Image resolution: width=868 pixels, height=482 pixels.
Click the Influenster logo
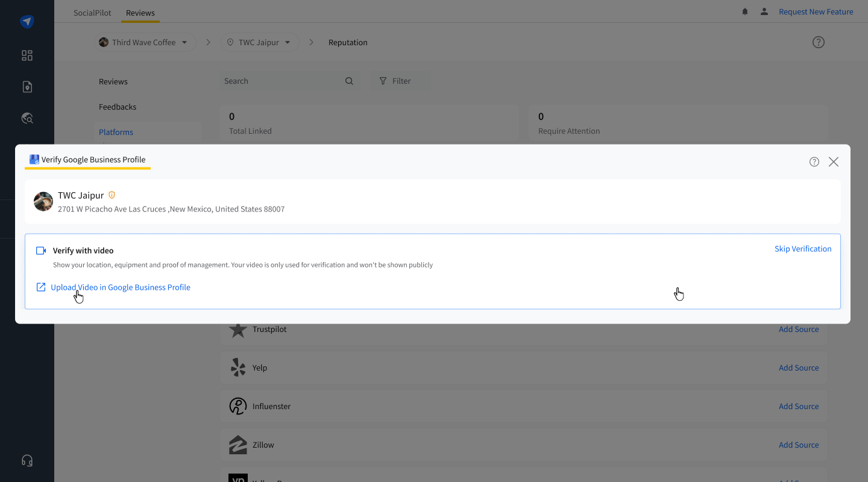tap(238, 406)
